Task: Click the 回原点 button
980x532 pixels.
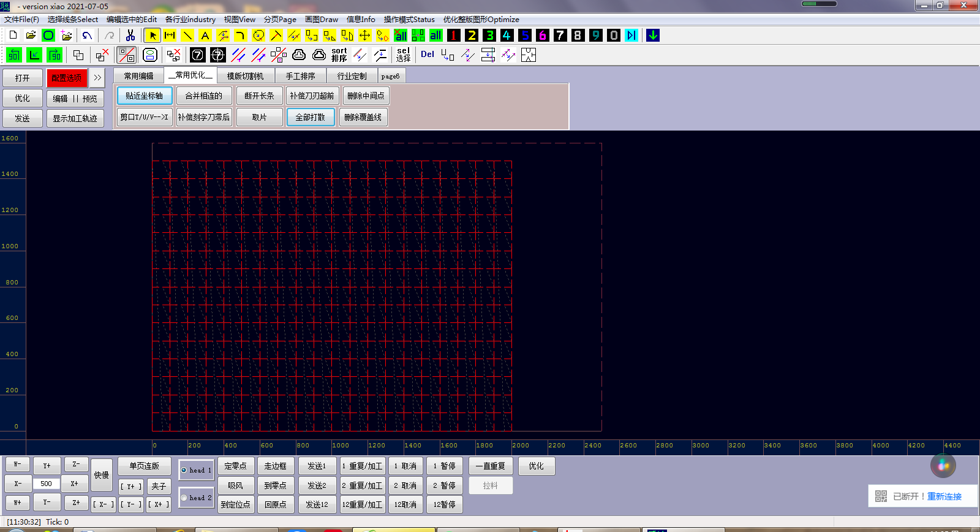Action: pyautogui.click(x=276, y=504)
